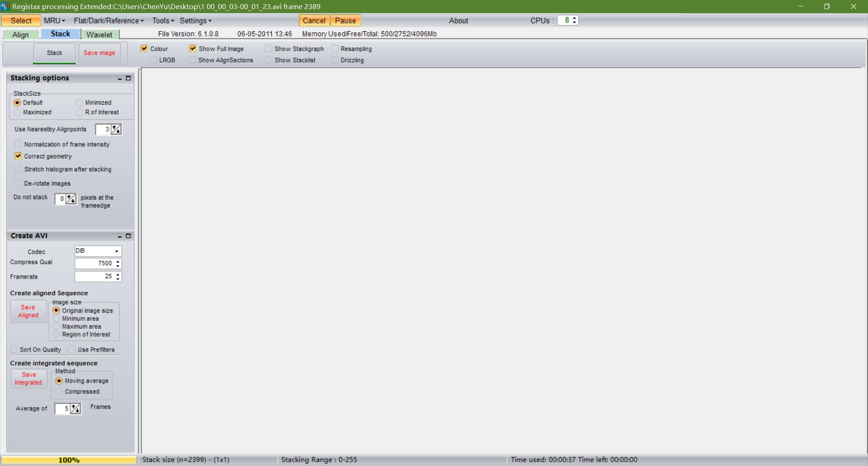Viewport: 868px width, 466px height.
Task: Maximize the Create AVI panel
Action: tap(128, 236)
